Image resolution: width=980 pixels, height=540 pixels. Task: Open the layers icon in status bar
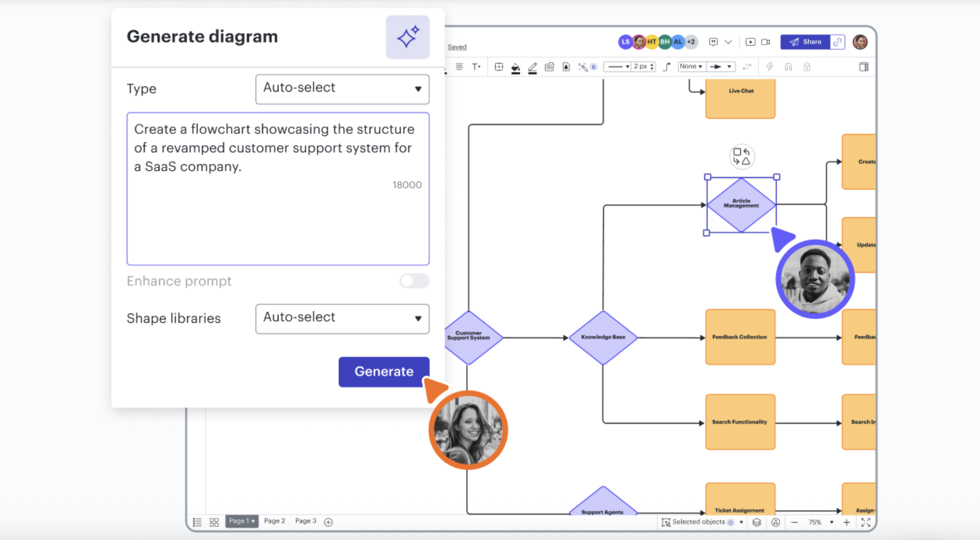pos(757,522)
